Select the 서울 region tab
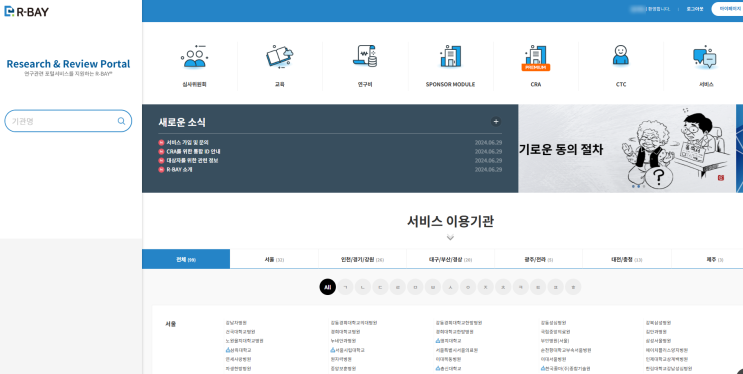The image size is (743, 374). click(274, 259)
